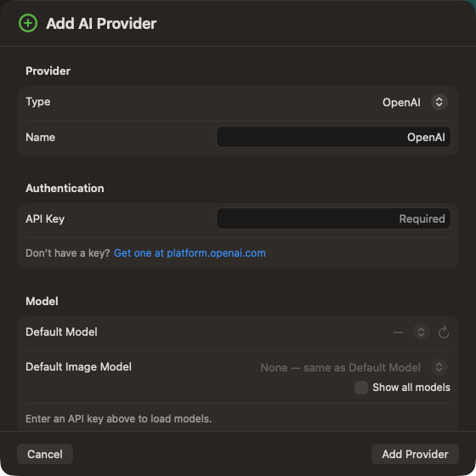Click the Type row label
The width and height of the screenshot is (476, 476).
38,102
